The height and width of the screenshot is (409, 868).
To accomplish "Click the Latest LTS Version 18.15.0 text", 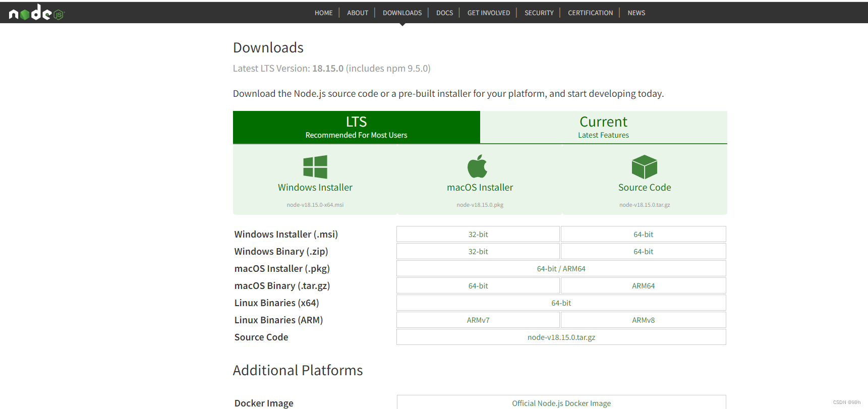I will pyautogui.click(x=331, y=68).
